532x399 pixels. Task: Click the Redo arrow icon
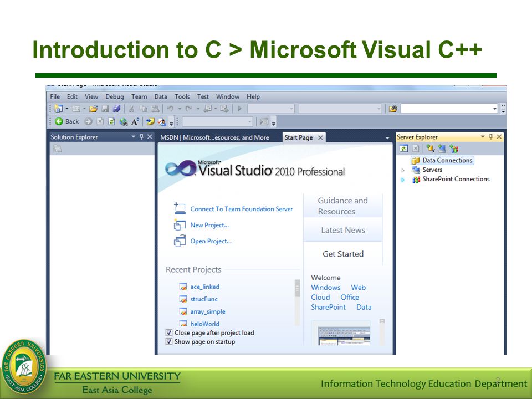coord(188,109)
